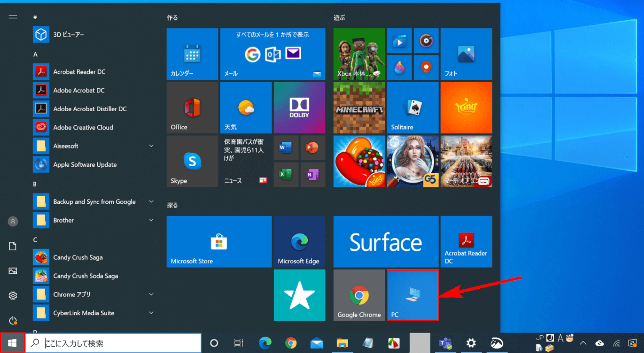Screen dimensions: 644x353
Task: Launch Candy Crush Soda Saga
Action: tap(94, 276)
